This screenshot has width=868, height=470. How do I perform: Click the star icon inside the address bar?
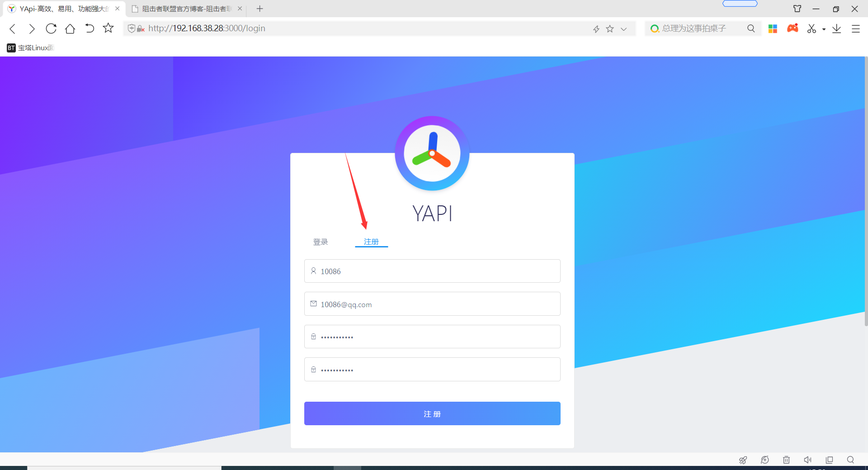pyautogui.click(x=610, y=28)
